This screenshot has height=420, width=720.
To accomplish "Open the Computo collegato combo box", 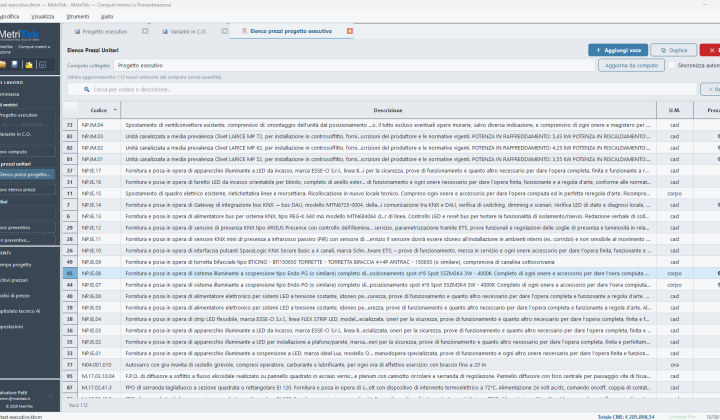I will point(354,65).
